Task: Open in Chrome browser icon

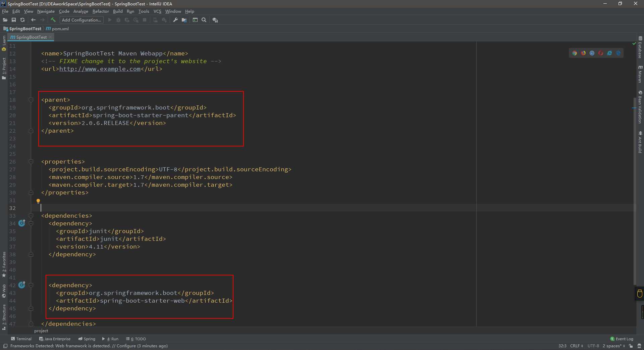Action: tap(575, 53)
